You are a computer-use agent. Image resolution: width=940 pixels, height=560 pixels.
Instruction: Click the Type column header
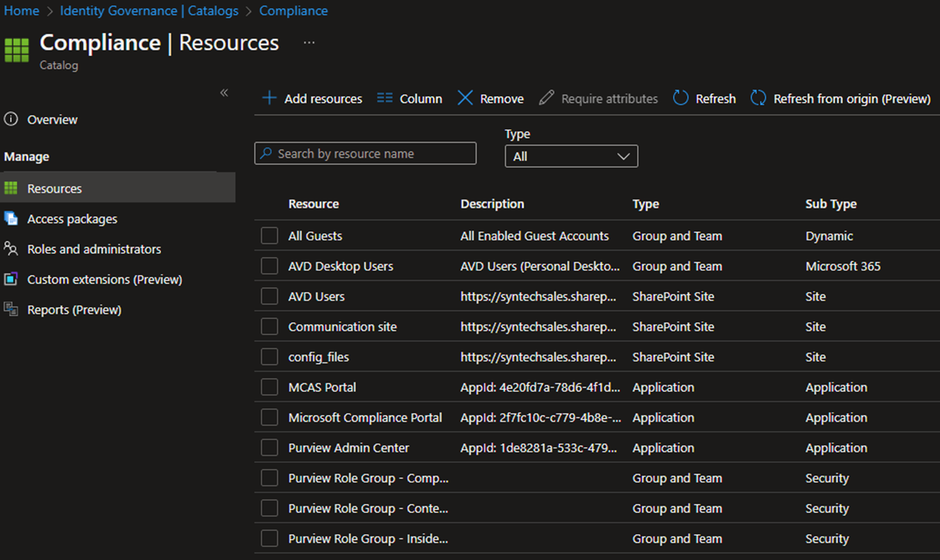coord(646,204)
